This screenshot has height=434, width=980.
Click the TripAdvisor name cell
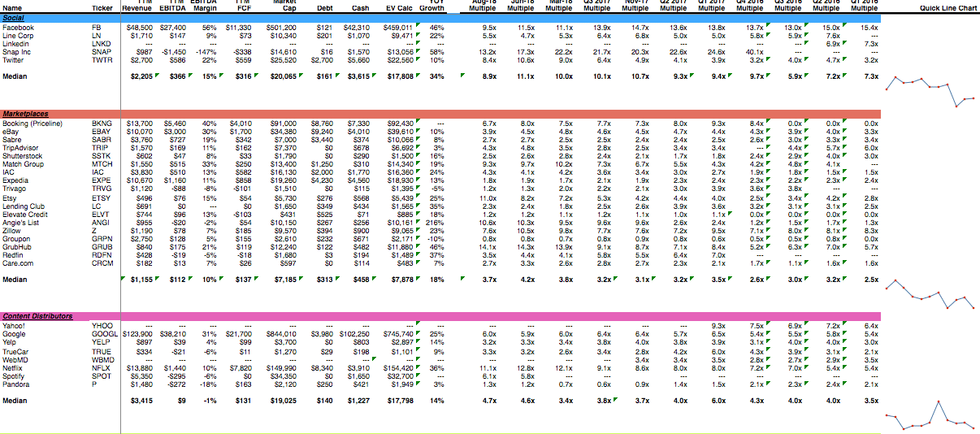pyautogui.click(x=19, y=147)
